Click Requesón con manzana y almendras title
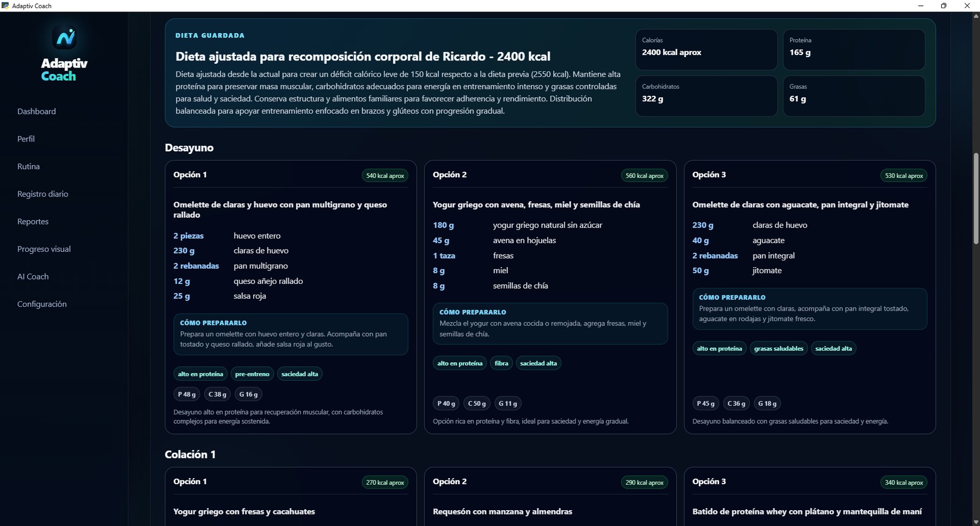 tap(503, 512)
